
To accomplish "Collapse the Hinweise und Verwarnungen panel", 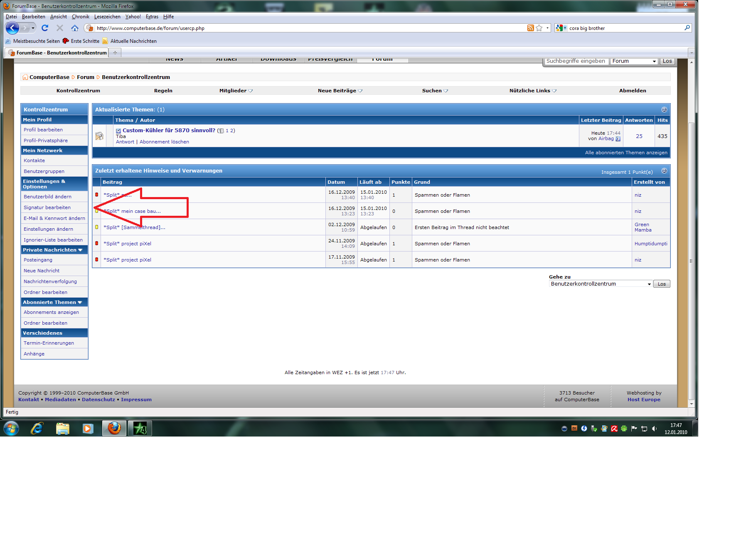I will pyautogui.click(x=664, y=171).
